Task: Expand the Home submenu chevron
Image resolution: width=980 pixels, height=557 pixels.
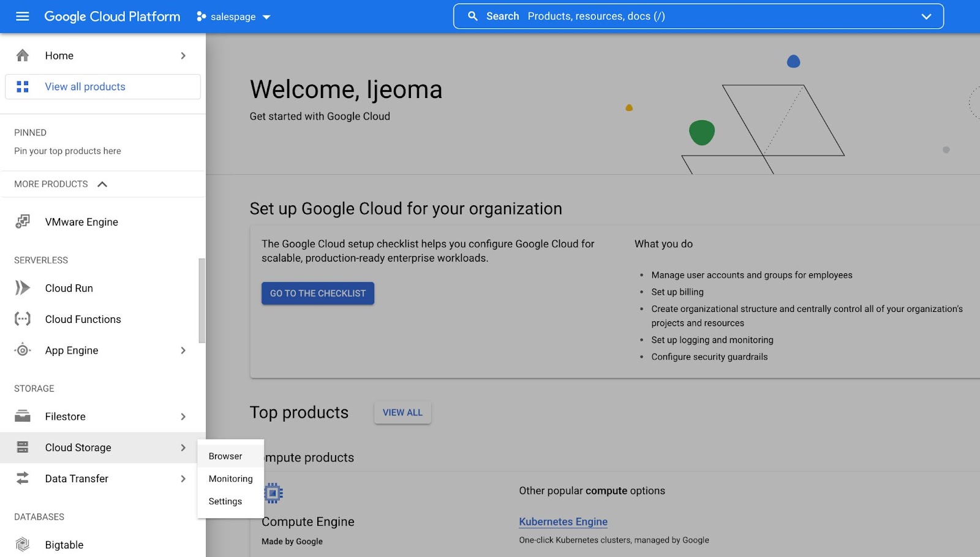Action: coord(183,56)
